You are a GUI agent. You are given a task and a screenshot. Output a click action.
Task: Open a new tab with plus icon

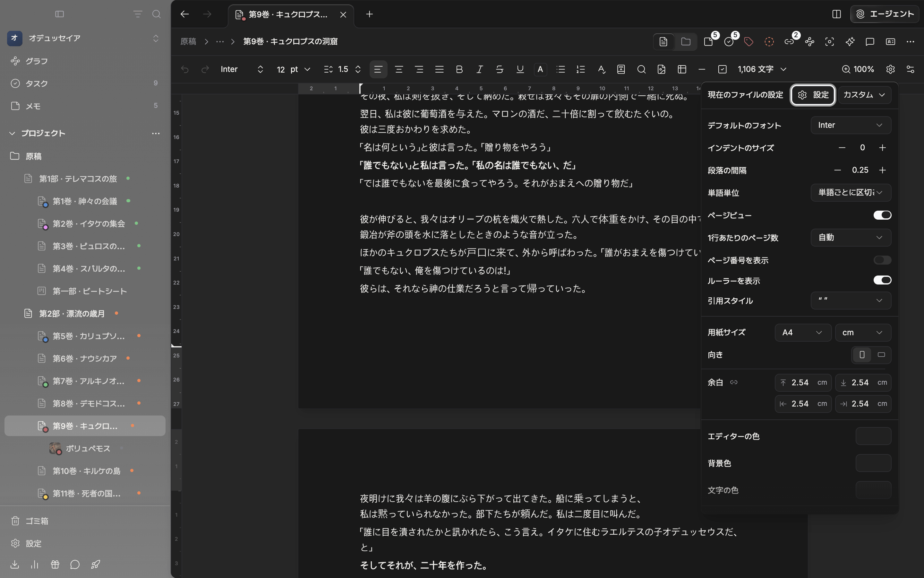(369, 14)
